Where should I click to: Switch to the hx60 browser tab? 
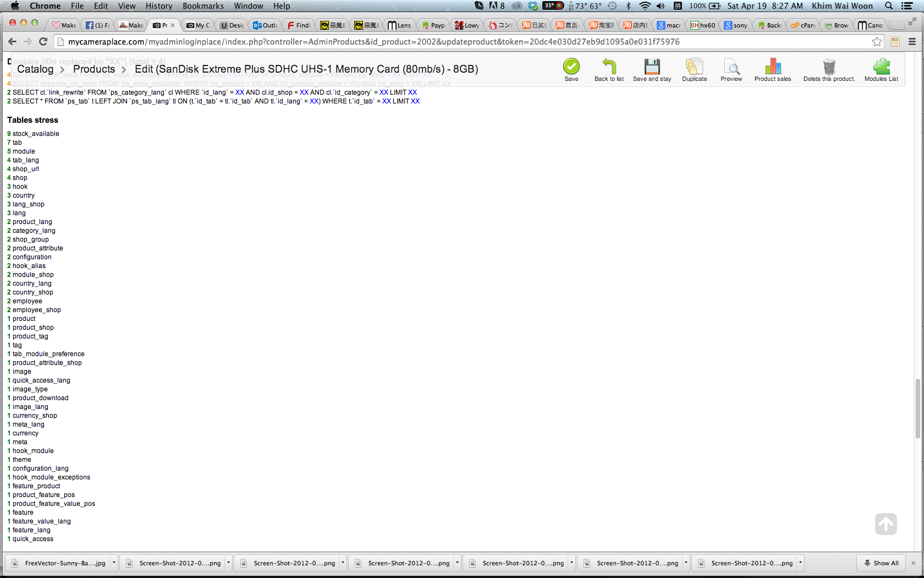[702, 25]
